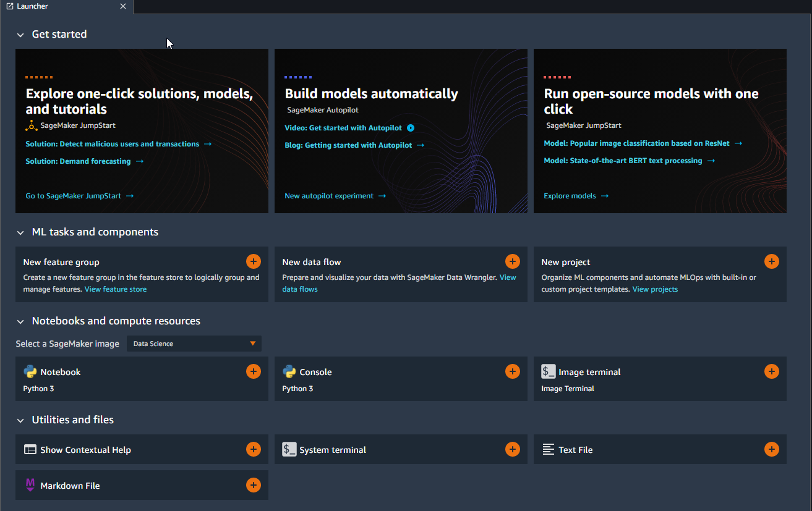
Task: Click the plus icon on the Notebook card
Action: (x=254, y=371)
